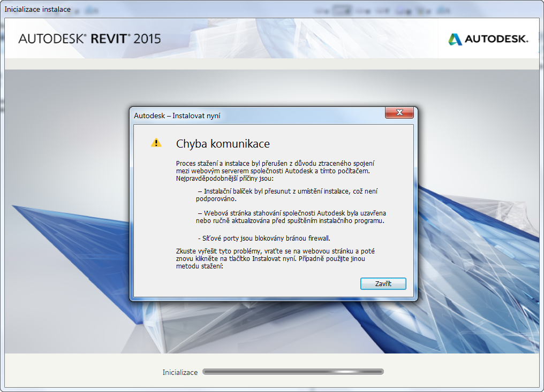The height and width of the screenshot is (392, 544).
Task: Close the Autodesk dialog with the X
Action: [399, 112]
